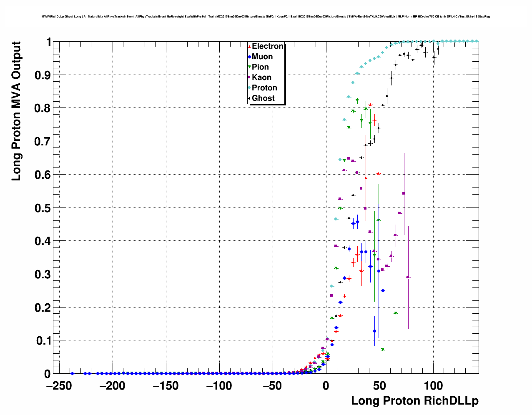Click the "Long Proton RichDLLp" x-axis title

[415, 401]
